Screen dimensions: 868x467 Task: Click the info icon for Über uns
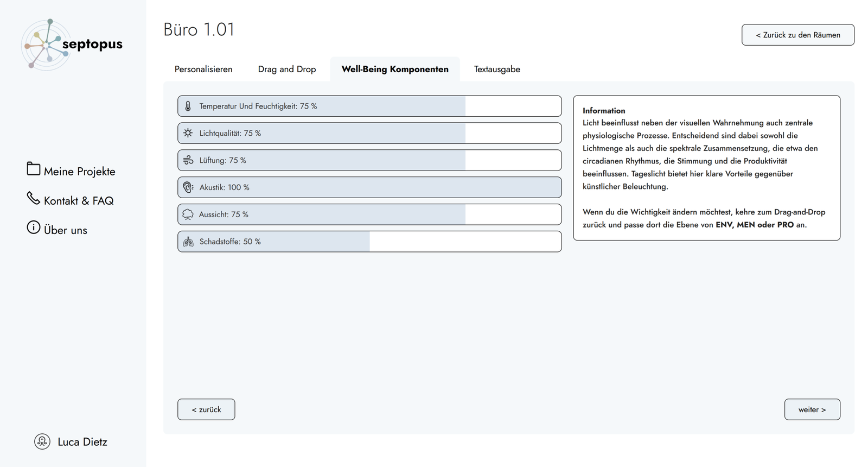[34, 228]
